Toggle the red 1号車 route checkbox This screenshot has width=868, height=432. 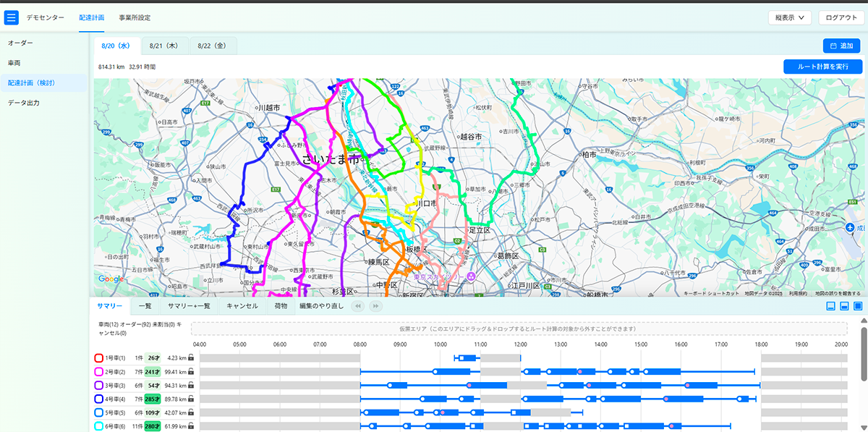click(99, 358)
